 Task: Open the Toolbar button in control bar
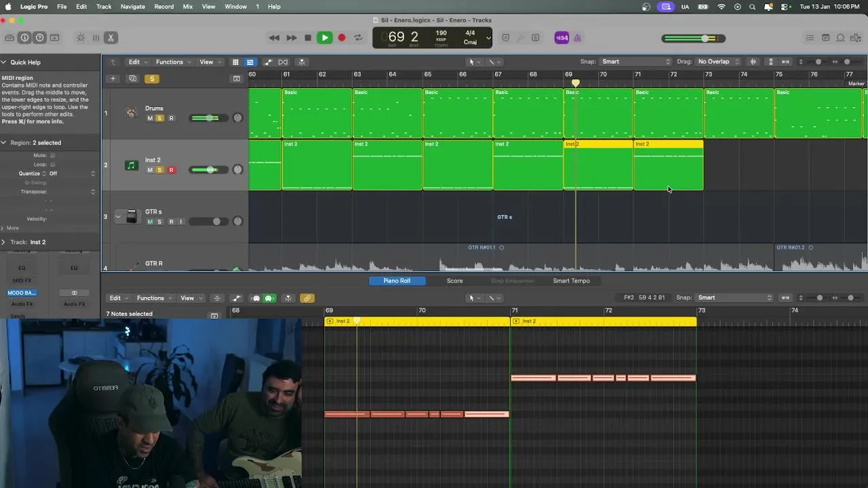click(x=54, y=38)
